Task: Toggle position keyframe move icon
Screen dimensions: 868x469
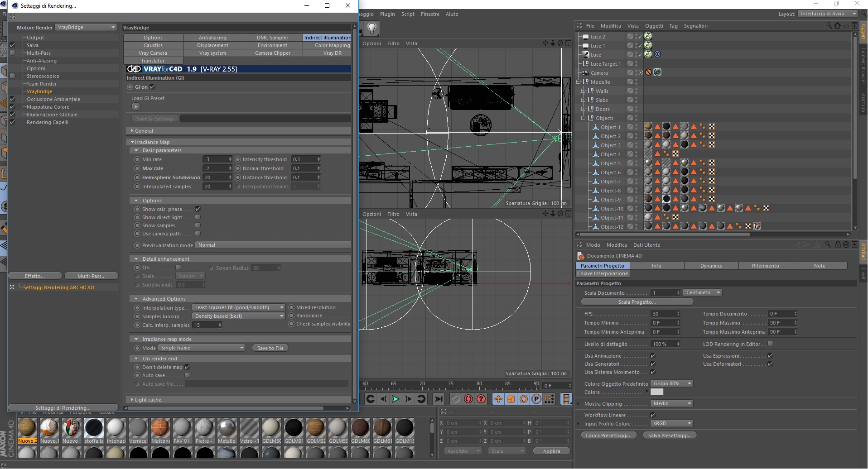Action: click(498, 399)
